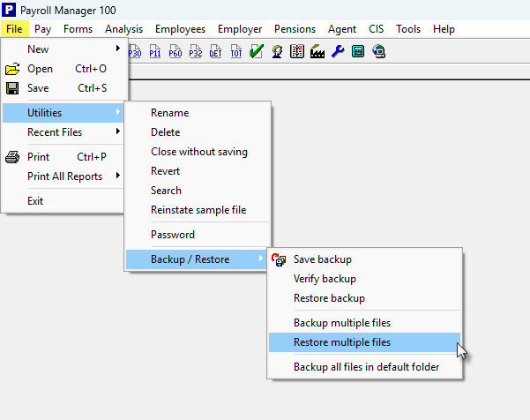This screenshot has width=530, height=420.
Task: Open the P11 form toolbar icon
Action: point(155,51)
